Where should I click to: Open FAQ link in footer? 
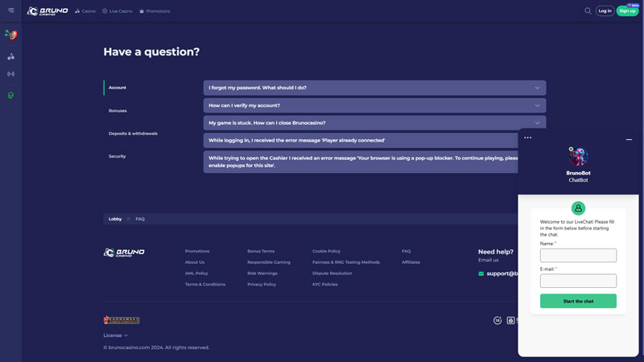(x=407, y=251)
